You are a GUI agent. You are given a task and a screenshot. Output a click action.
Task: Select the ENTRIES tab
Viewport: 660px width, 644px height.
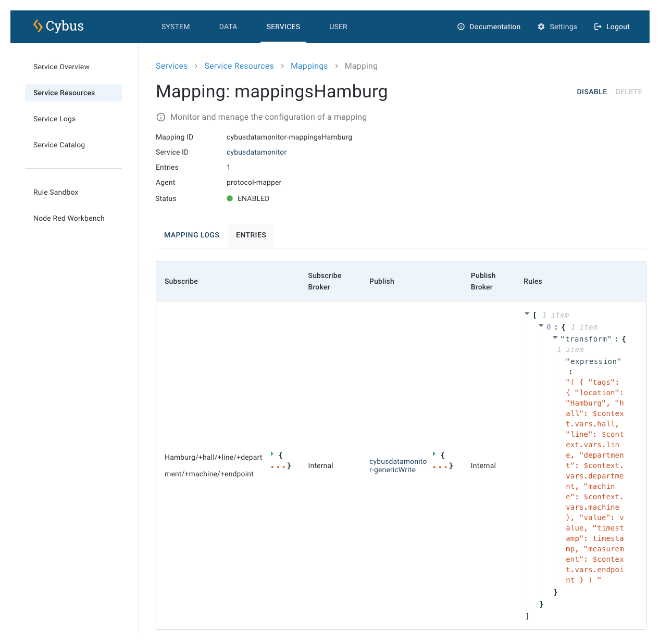click(x=251, y=235)
